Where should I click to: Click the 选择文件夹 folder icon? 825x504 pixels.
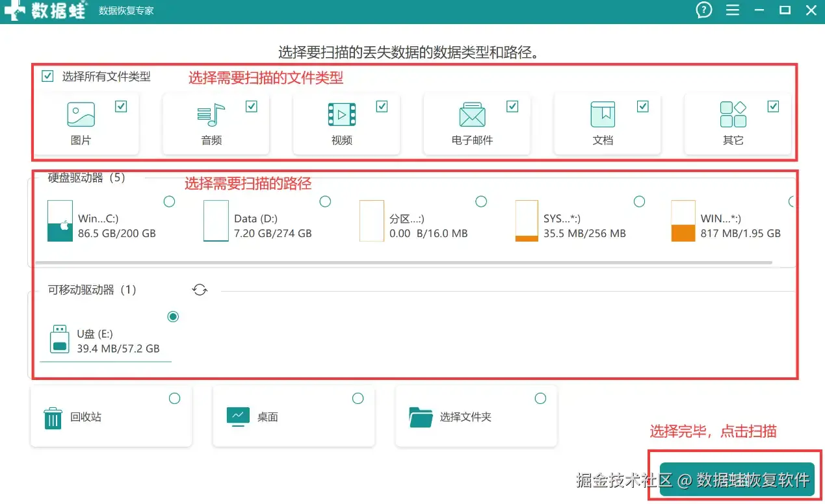point(421,417)
